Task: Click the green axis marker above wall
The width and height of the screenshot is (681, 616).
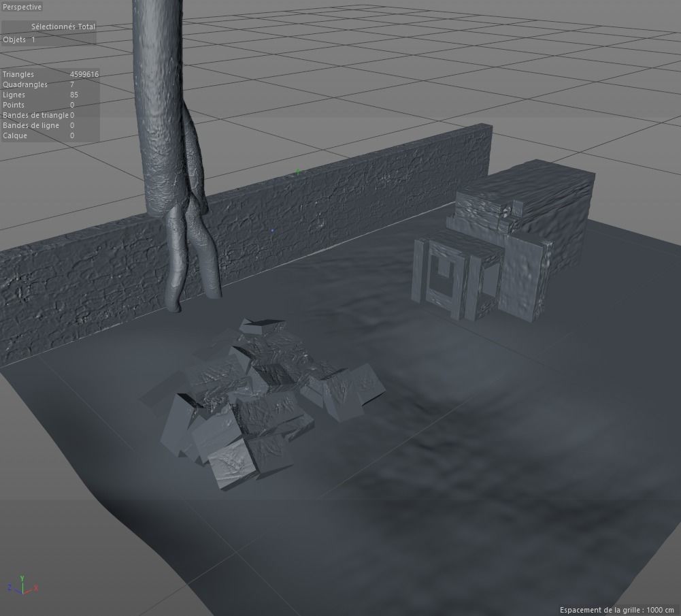Action: tap(298, 172)
